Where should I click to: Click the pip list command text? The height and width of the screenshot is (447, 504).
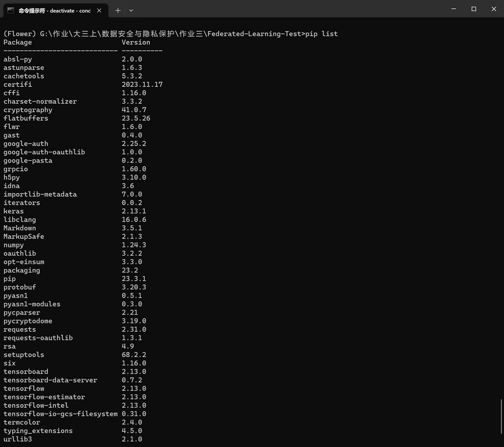(x=321, y=34)
